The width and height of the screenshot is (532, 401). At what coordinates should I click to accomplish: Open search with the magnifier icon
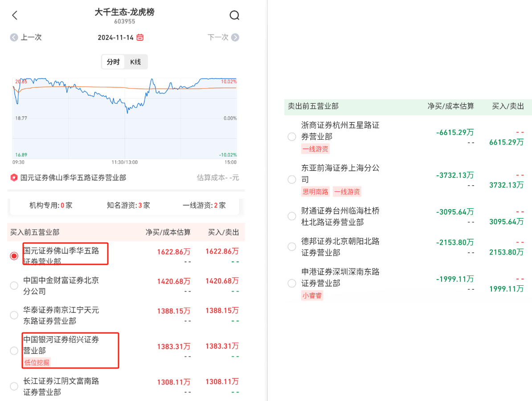pos(234,16)
